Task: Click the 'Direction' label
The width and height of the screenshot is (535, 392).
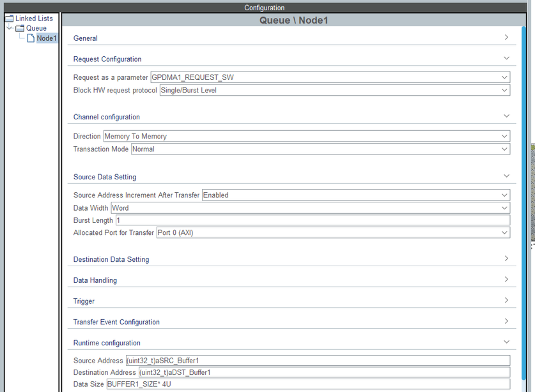Action: (87, 137)
